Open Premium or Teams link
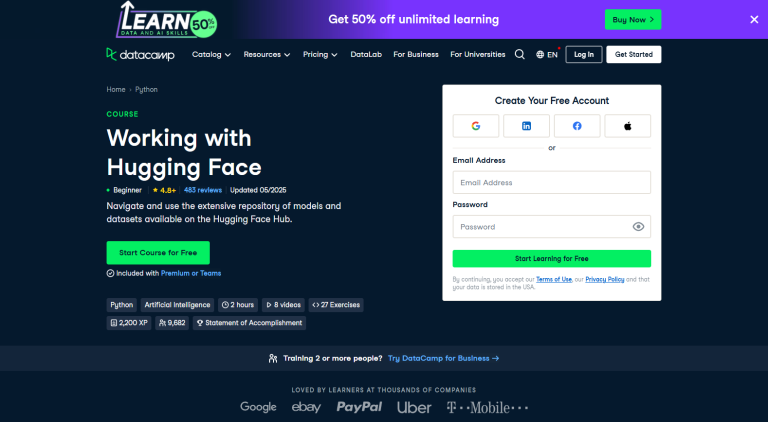Viewport: 768px width, 422px height. tap(191, 273)
